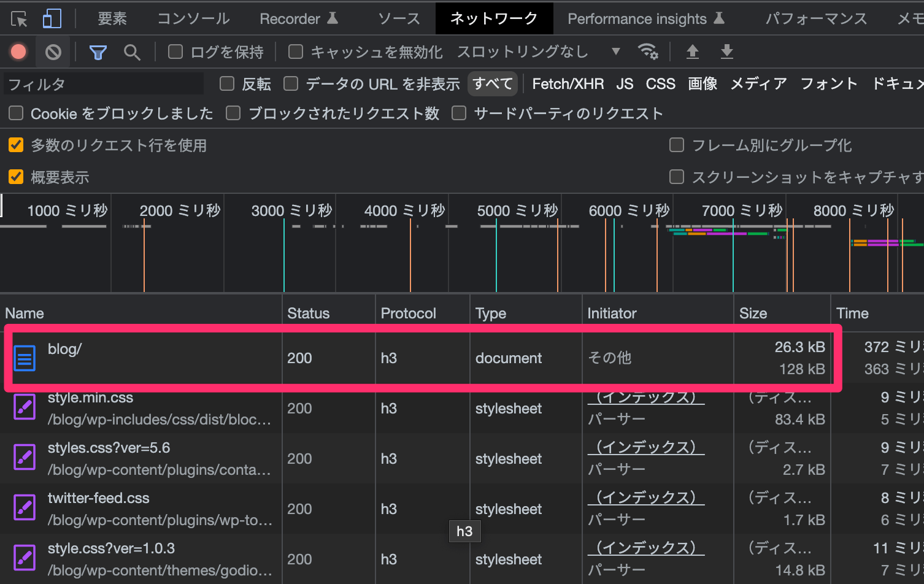Open the パフォーマンス tab
This screenshot has height=584, width=924.
[816, 19]
